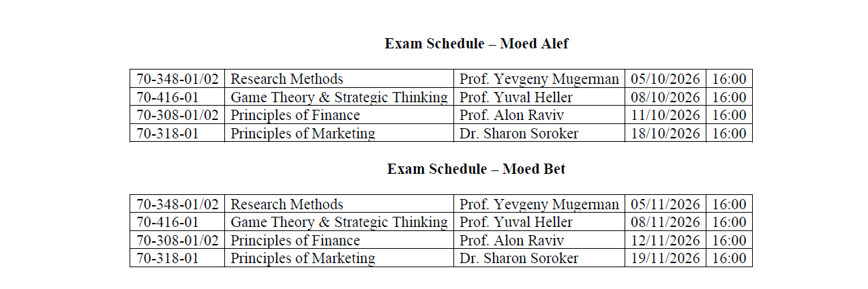Image resolution: width=868 pixels, height=289 pixels.
Task: Click Dr. Sharon Soroker in Moed Alef table
Action: [518, 134]
